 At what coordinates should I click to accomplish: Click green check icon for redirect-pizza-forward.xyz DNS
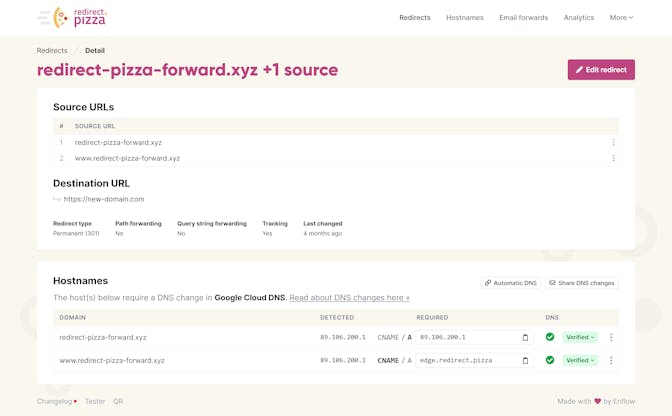(550, 337)
